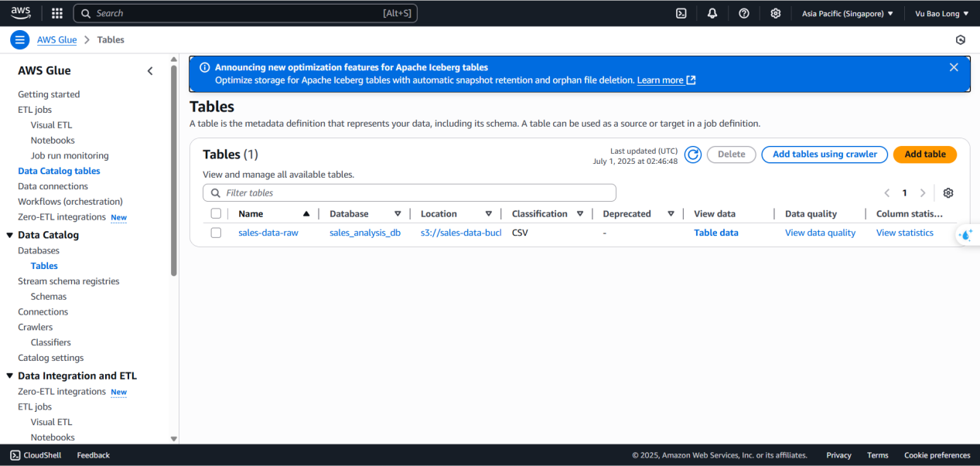Collapse the Data Integration and ETL section
Image resolution: width=980 pixels, height=466 pixels.
point(10,376)
